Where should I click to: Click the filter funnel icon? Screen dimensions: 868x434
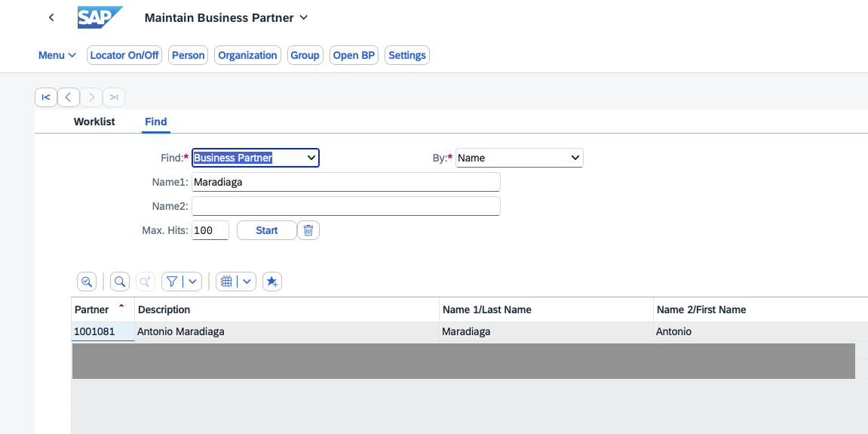(173, 282)
